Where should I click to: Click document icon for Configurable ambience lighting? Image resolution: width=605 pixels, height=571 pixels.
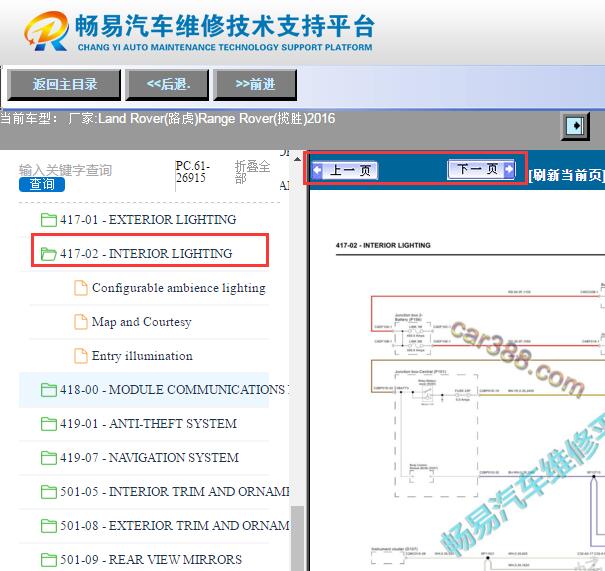tap(81, 288)
